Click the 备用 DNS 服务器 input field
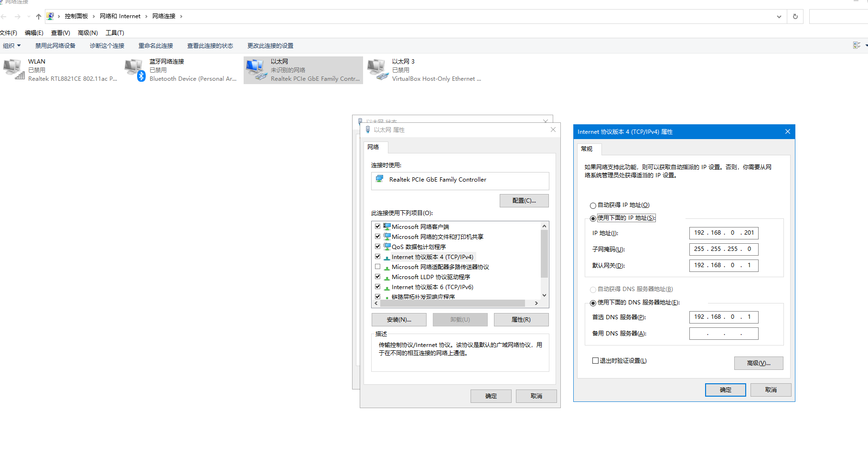868x465 pixels. [x=723, y=334]
